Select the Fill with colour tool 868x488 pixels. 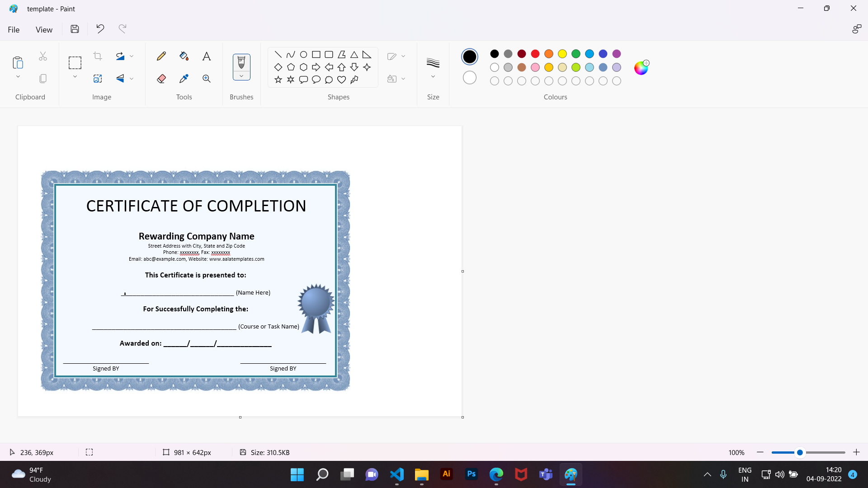click(184, 56)
